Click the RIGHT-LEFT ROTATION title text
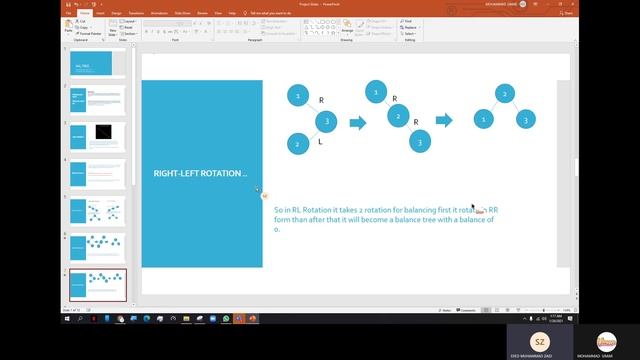Screen dimensions: 640x360 200,173
